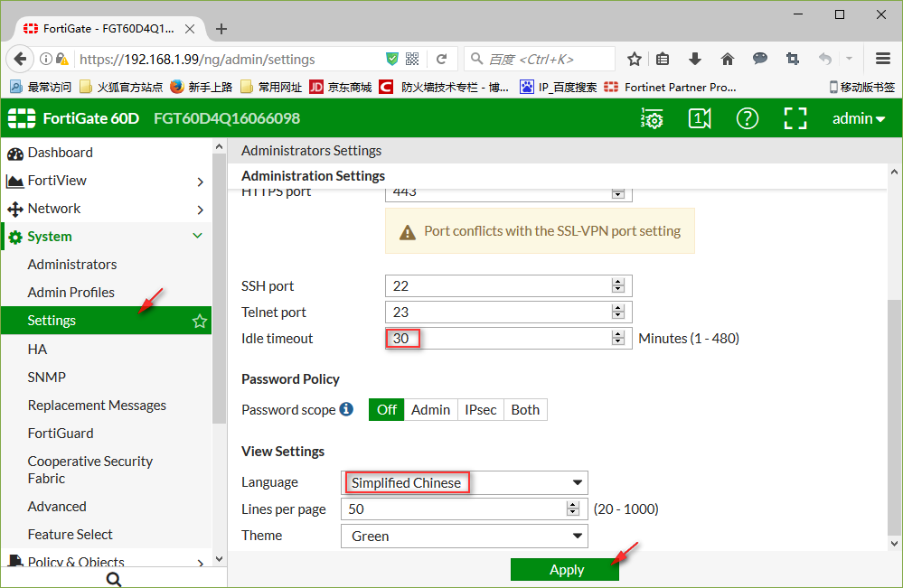
Task: Click the FortiGate logo icon
Action: point(22,118)
